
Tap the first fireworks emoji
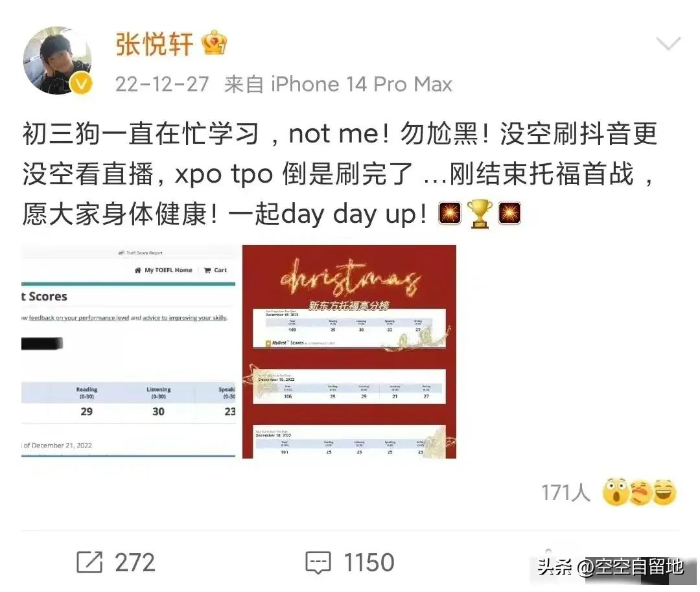coord(450,213)
